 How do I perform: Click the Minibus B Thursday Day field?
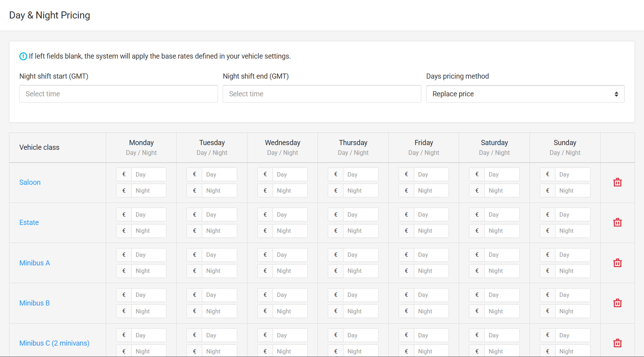360,295
